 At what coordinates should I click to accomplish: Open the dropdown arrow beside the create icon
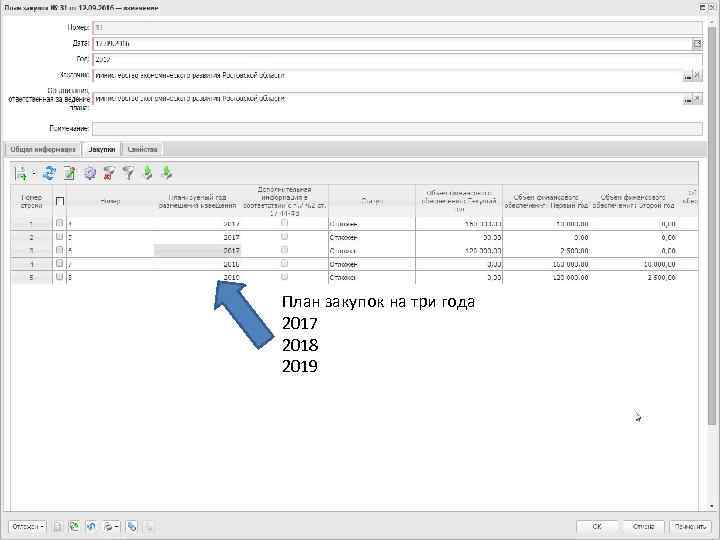tap(34, 174)
